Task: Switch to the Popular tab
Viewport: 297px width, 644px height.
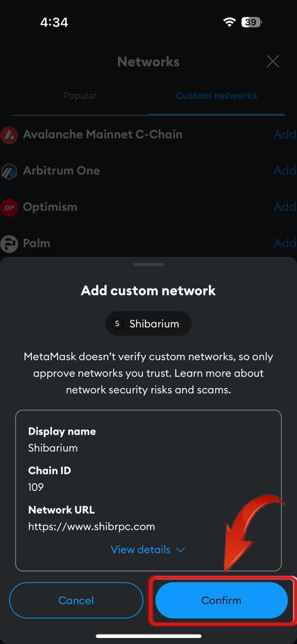Action: pyautogui.click(x=80, y=96)
